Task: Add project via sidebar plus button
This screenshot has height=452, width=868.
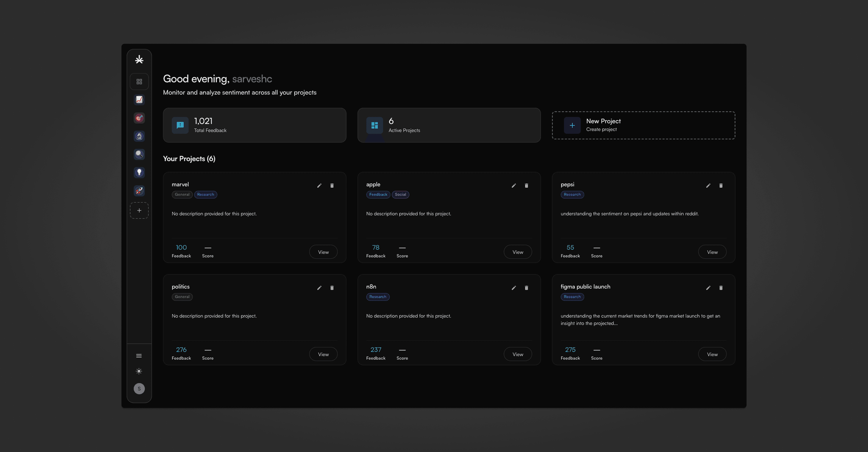Action: tap(139, 210)
